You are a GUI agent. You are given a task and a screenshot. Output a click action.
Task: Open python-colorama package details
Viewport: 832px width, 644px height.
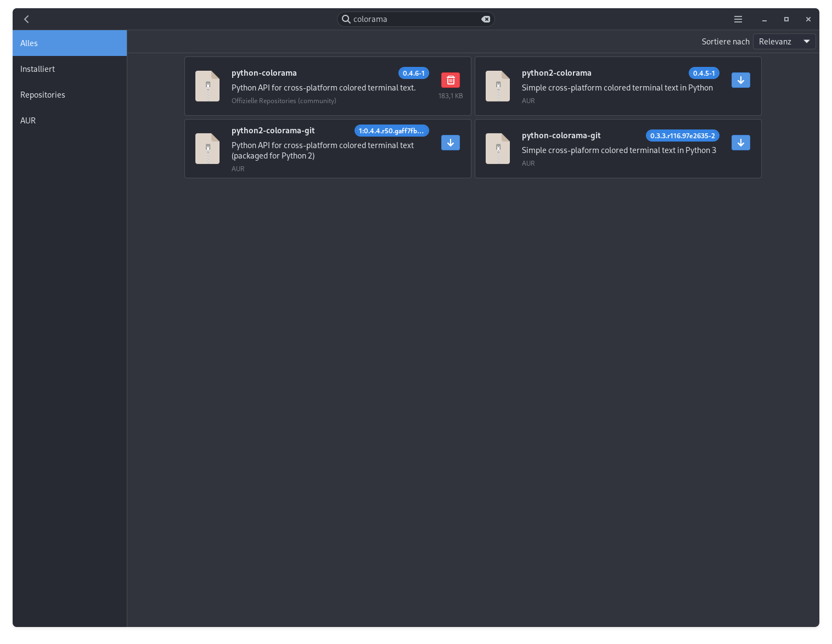264,73
